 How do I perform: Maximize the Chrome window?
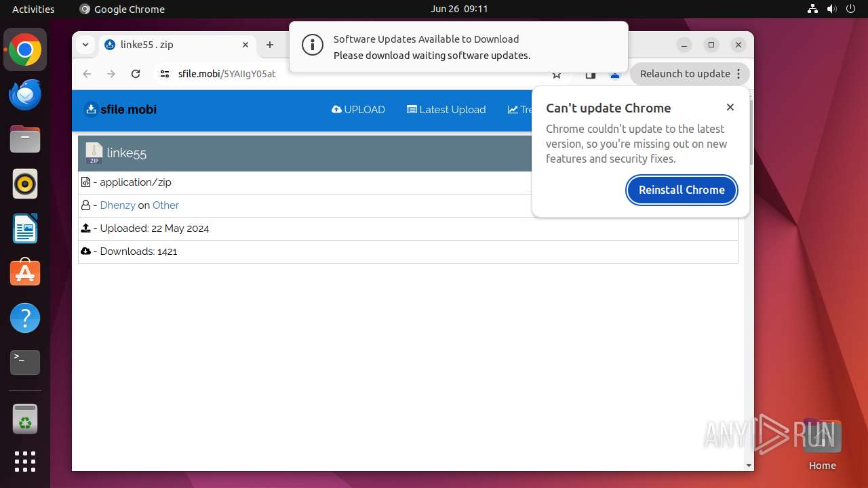711,45
